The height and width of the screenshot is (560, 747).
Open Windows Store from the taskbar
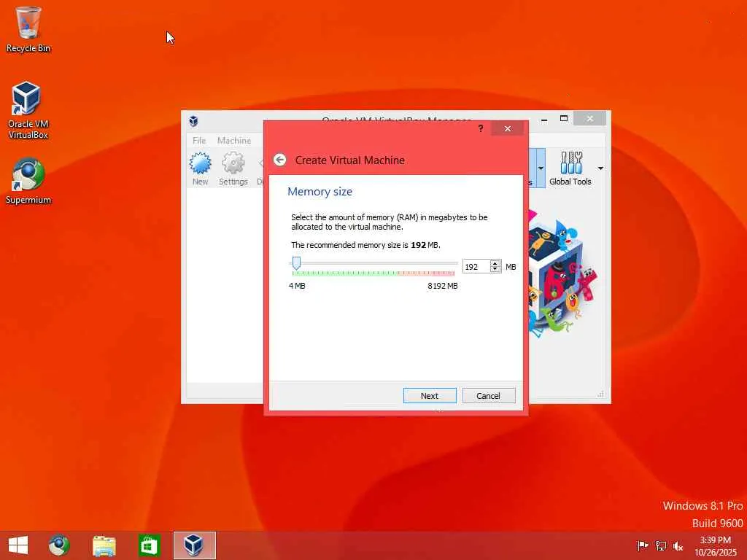coord(149,545)
